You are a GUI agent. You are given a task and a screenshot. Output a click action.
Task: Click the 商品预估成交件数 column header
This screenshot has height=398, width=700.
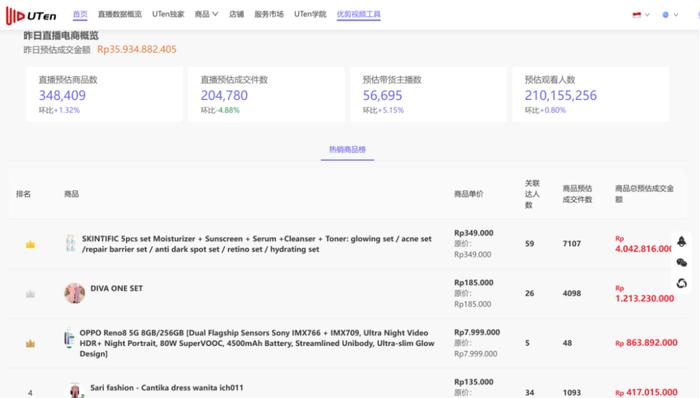(577, 194)
